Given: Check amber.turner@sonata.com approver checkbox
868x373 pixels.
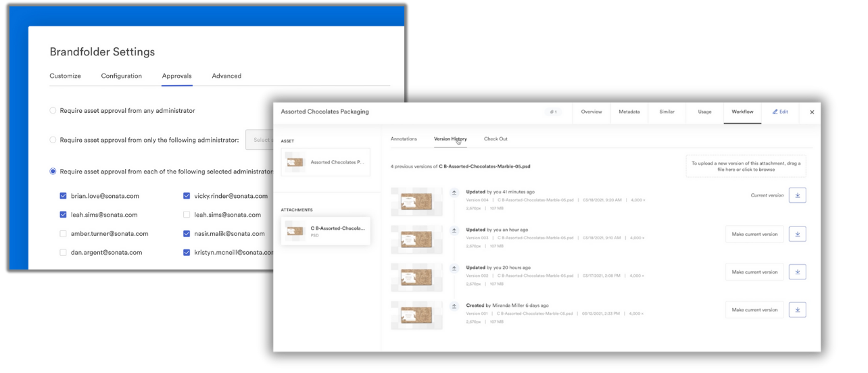Looking at the screenshot, I should tap(63, 234).
